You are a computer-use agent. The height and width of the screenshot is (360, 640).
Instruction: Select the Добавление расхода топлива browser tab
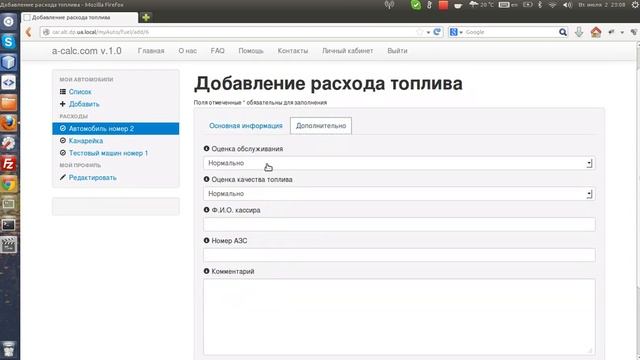click(x=80, y=18)
